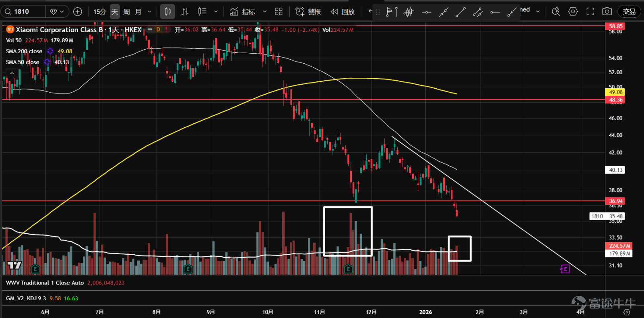The image size is (644, 318).
Task: Click the undo arrow icon
Action: pyautogui.click(x=370, y=11)
